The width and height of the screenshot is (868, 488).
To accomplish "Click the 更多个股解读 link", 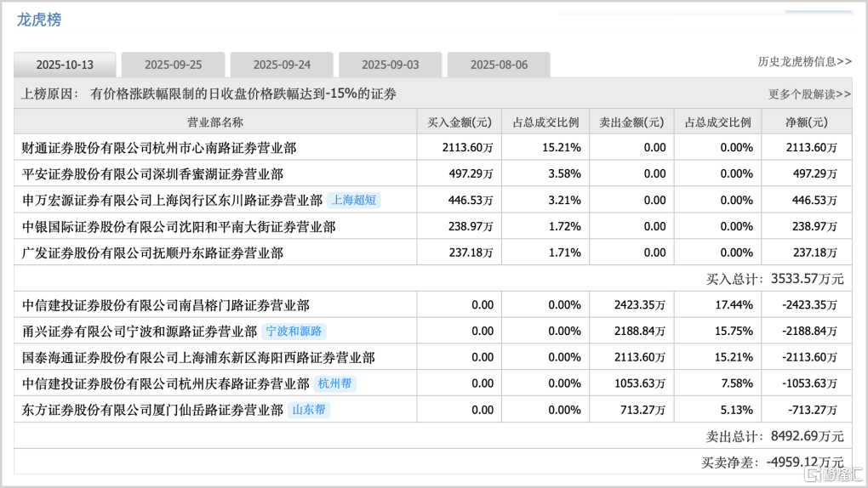I will click(809, 94).
